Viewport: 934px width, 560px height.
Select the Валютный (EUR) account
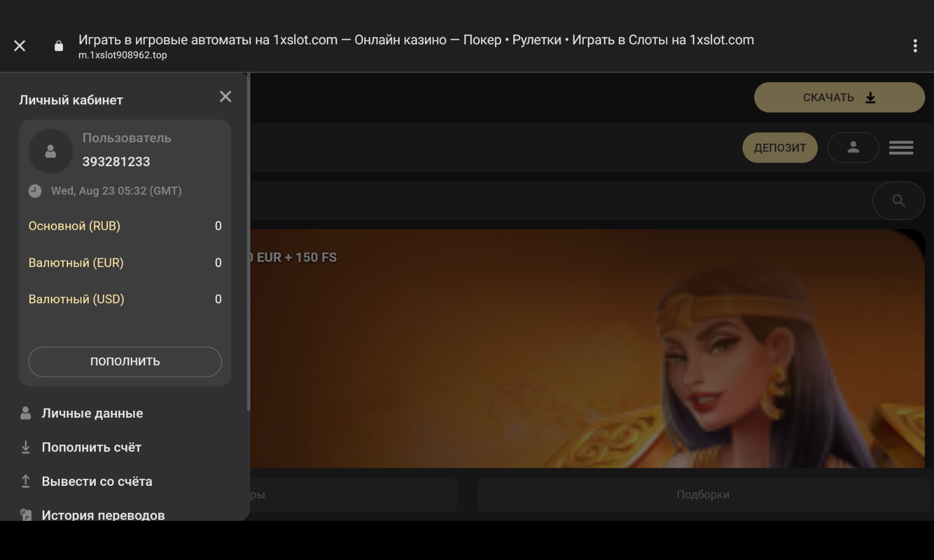pos(125,262)
